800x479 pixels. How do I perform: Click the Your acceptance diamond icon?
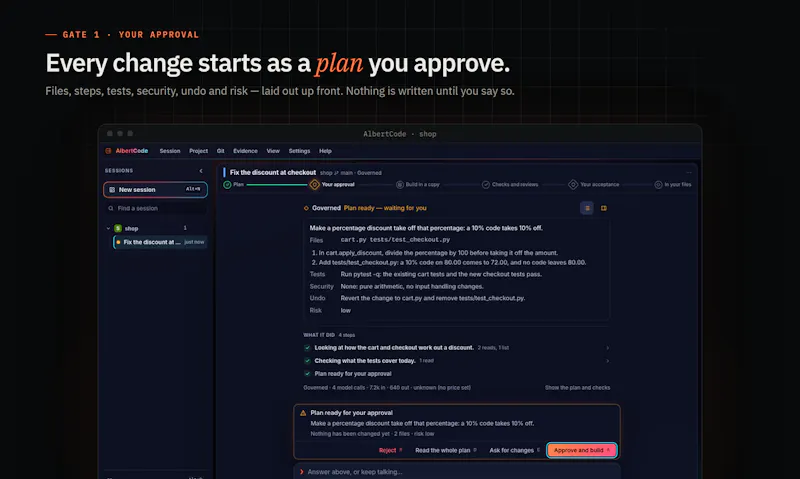coord(573,185)
